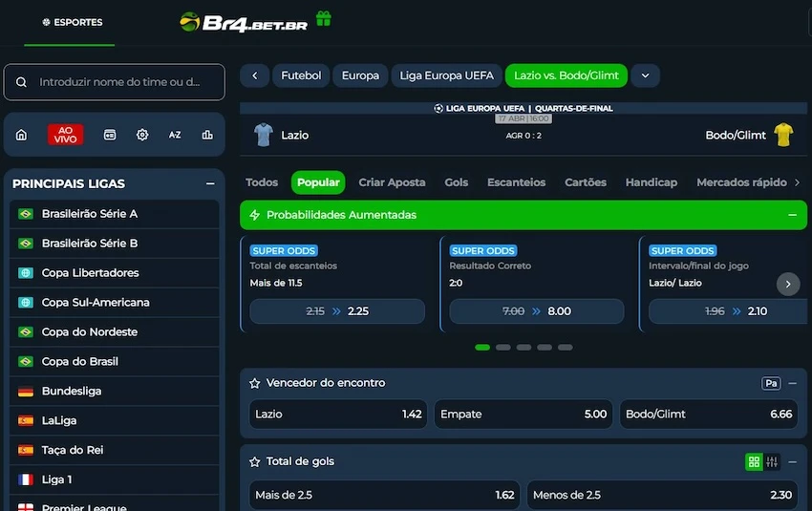Viewport: 812px width, 511px height.
Task: Open the green gift promotions icon
Action: click(x=323, y=19)
